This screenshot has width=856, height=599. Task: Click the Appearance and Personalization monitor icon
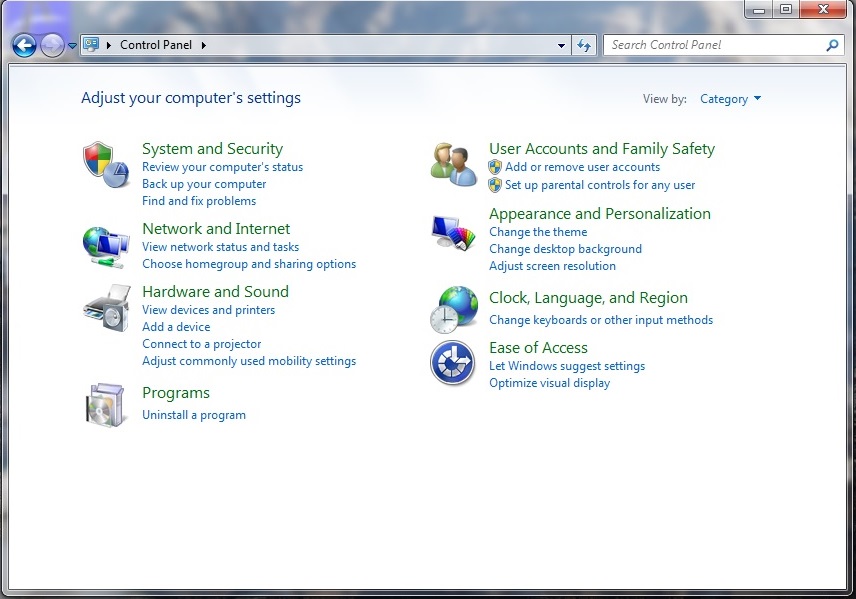coord(453,233)
